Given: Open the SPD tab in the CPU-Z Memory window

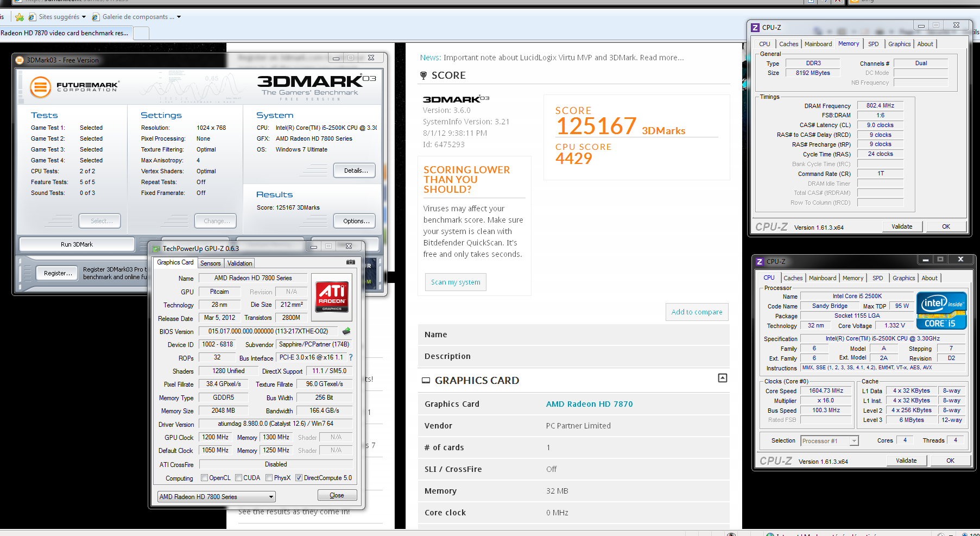Looking at the screenshot, I should [873, 44].
